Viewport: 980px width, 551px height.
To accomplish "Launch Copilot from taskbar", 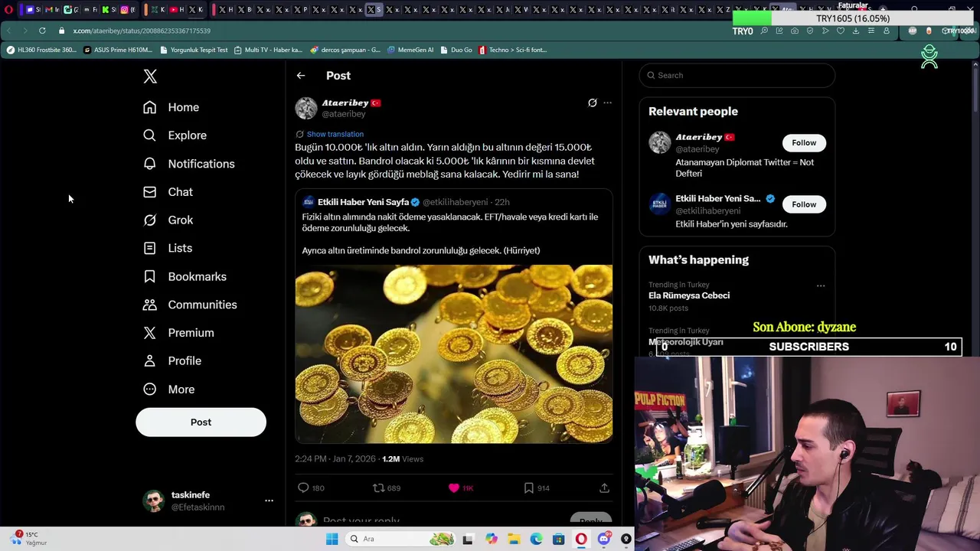I will pyautogui.click(x=491, y=539).
